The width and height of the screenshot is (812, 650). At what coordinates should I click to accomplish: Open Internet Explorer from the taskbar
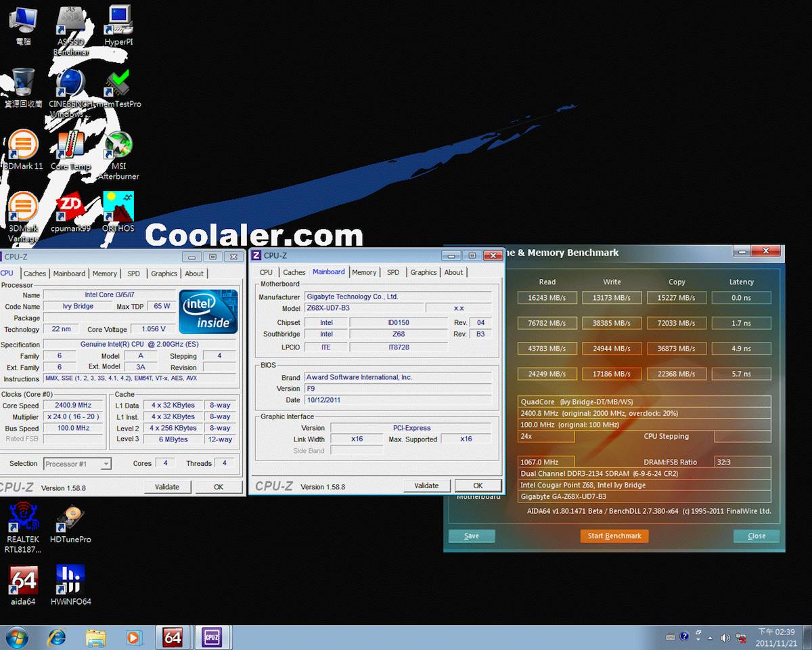tap(57, 637)
